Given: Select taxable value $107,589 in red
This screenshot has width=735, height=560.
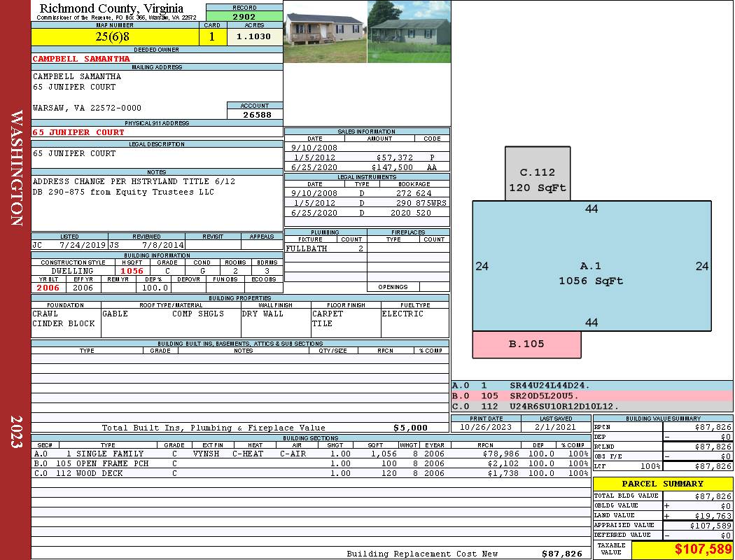Looking at the screenshot, I should tap(703, 549).
